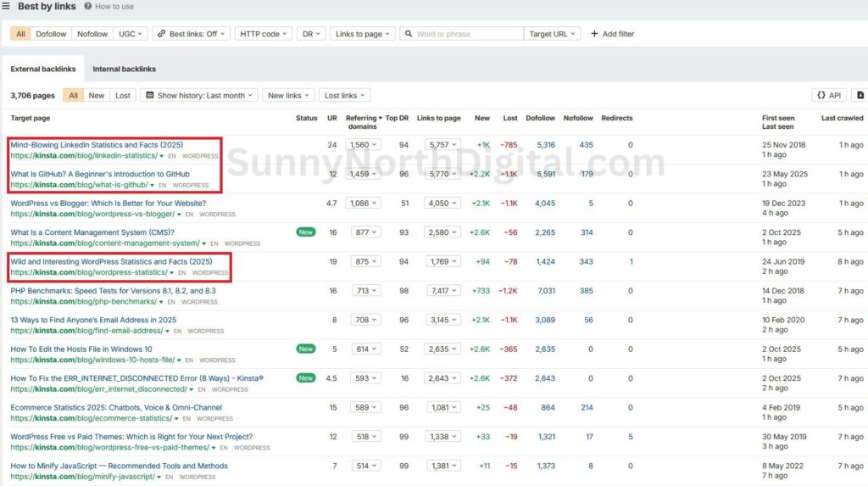Open Wild and Interesting WordPress Statistics link
This screenshot has width=868, height=486.
coord(111,261)
